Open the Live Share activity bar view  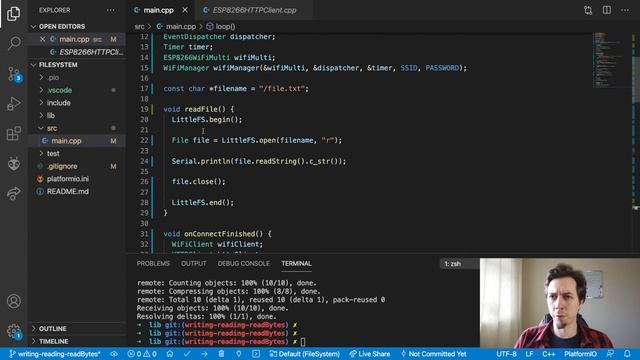pos(13,193)
